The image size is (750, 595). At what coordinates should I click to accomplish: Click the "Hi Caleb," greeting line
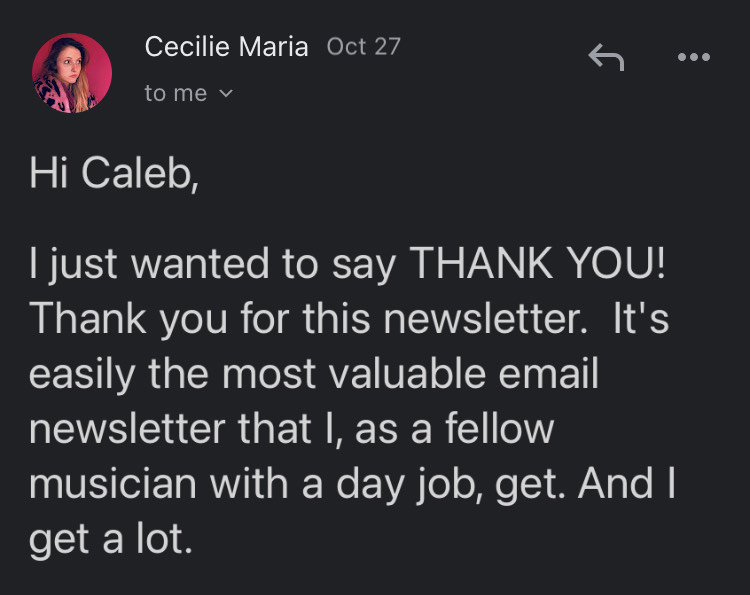(x=115, y=175)
